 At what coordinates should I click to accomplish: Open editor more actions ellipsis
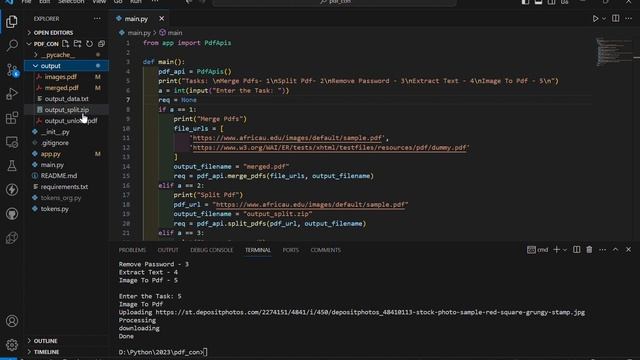click(x=629, y=19)
